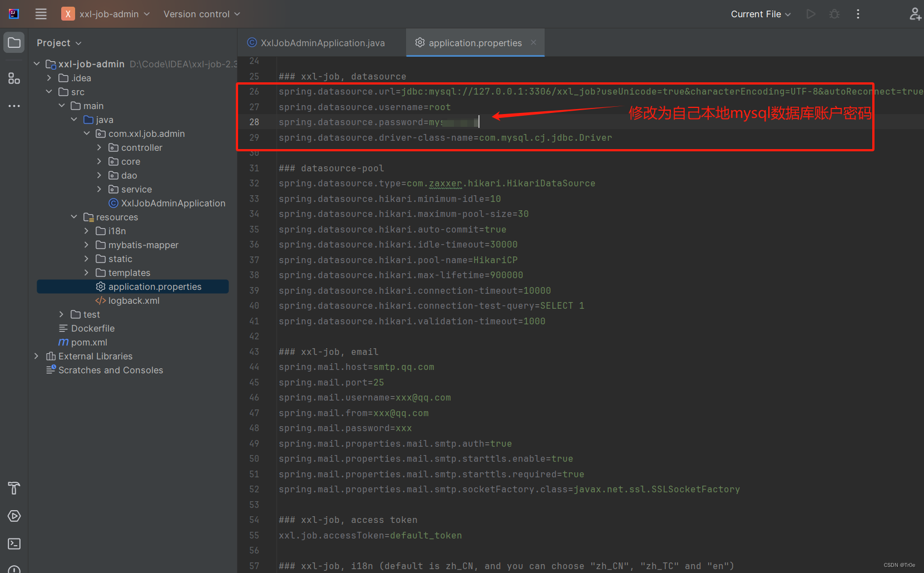The width and height of the screenshot is (924, 573).
Task: Debug the current file
Action: tap(834, 14)
